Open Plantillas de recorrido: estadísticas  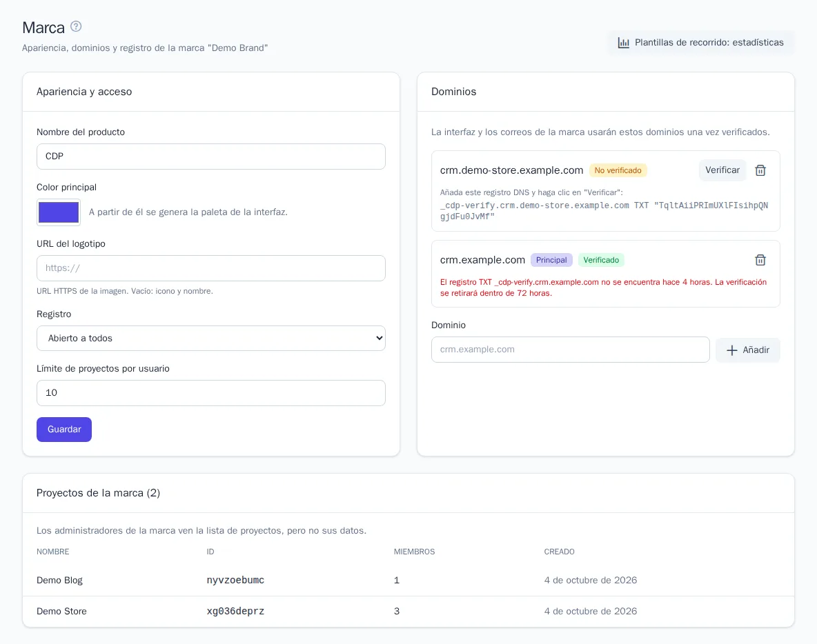tap(700, 43)
